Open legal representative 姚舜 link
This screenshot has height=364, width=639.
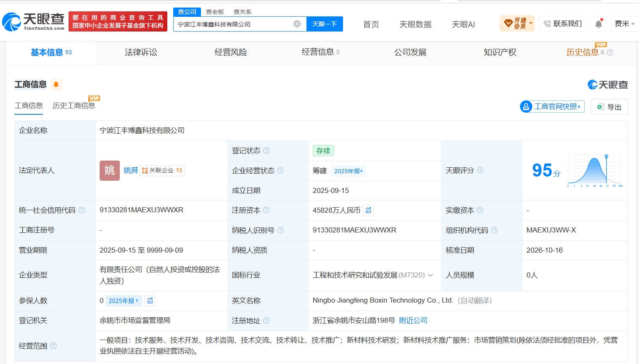(131, 170)
